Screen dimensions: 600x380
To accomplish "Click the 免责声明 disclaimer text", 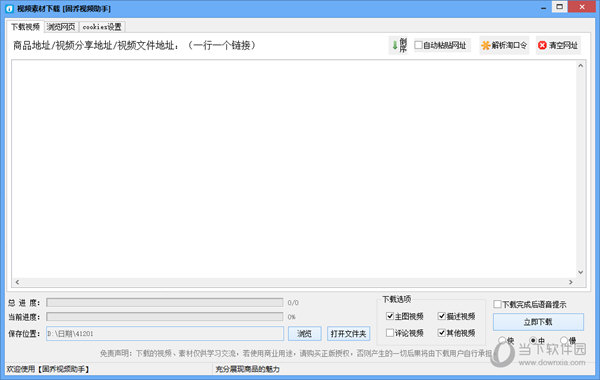I will point(295,353).
